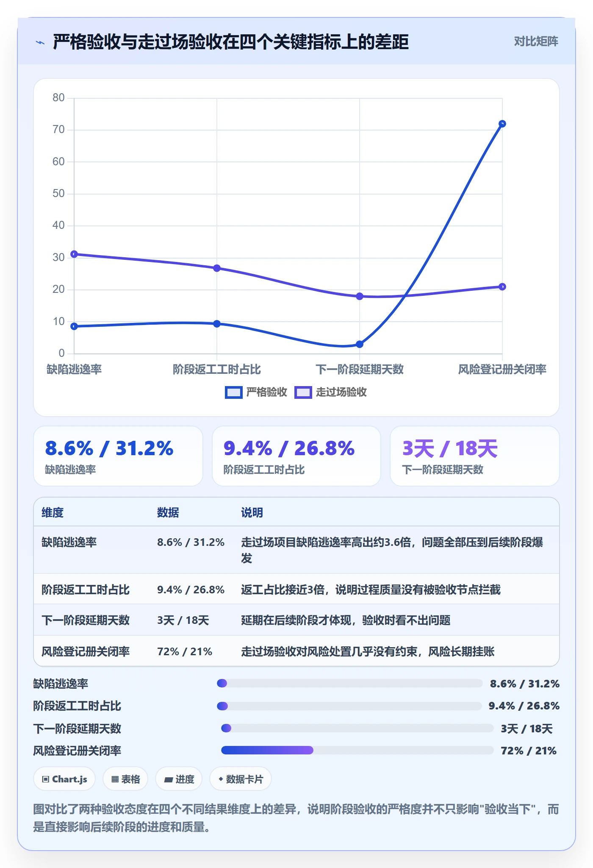Click the 数据 table column header
This screenshot has height=868, width=593.
tap(168, 512)
